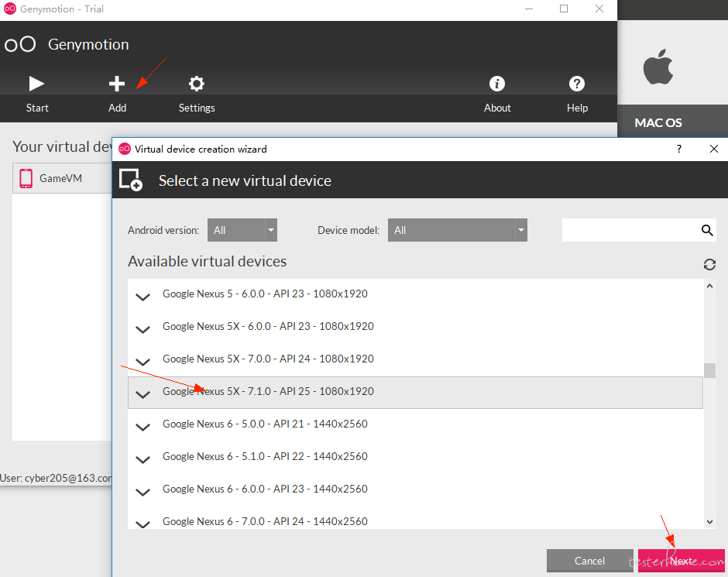Click the About label in toolbar
The width and height of the screenshot is (728, 577).
coord(497,108)
